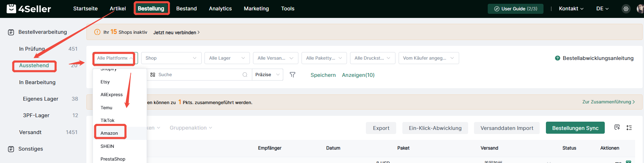Open the Analytics menu
644x163 pixels.
point(220,9)
